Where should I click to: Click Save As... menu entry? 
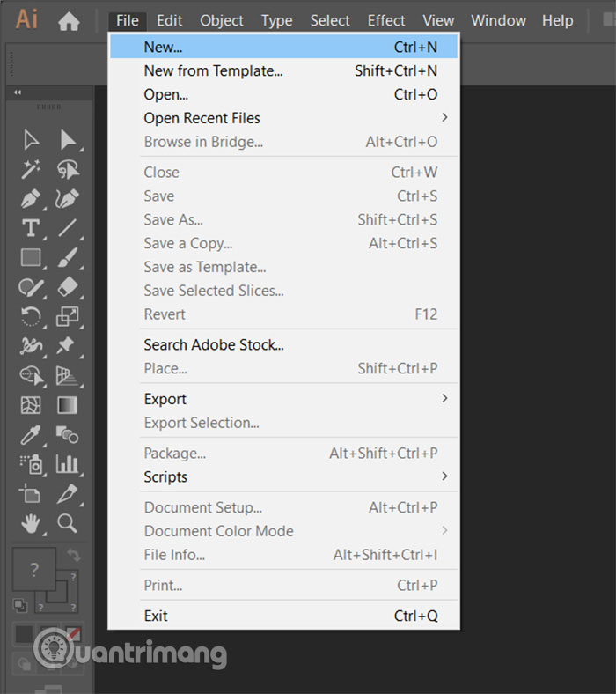283,219
